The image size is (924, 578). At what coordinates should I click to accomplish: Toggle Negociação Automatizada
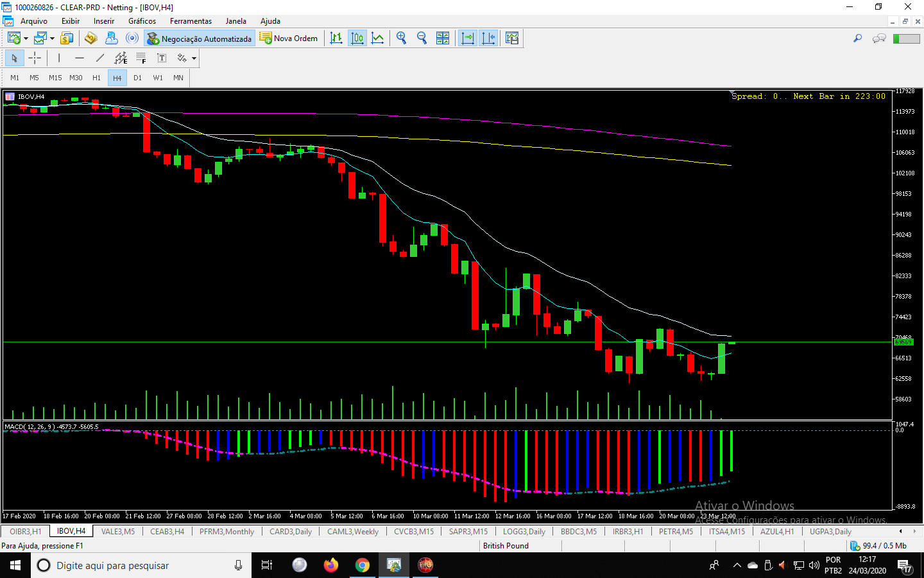tap(200, 39)
